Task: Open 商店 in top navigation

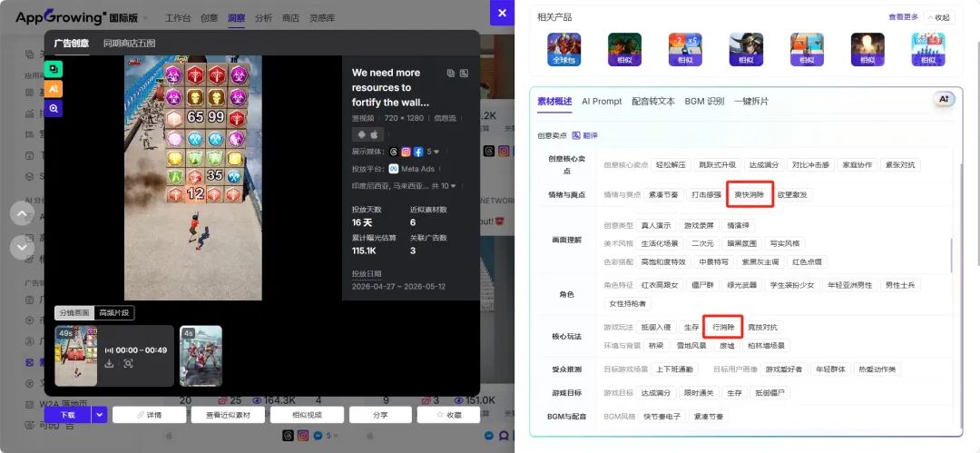Action: (290, 18)
